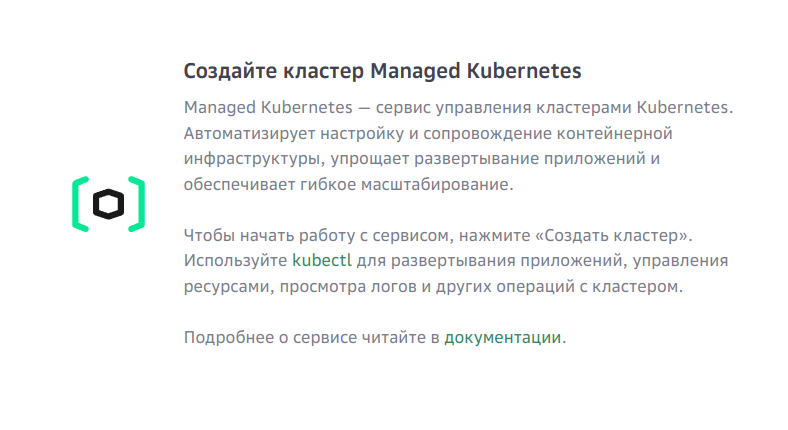Click the line starting with "инфраструктуры, упрощает"
This screenshot has height=430, width=788.
pyautogui.click(x=423, y=159)
